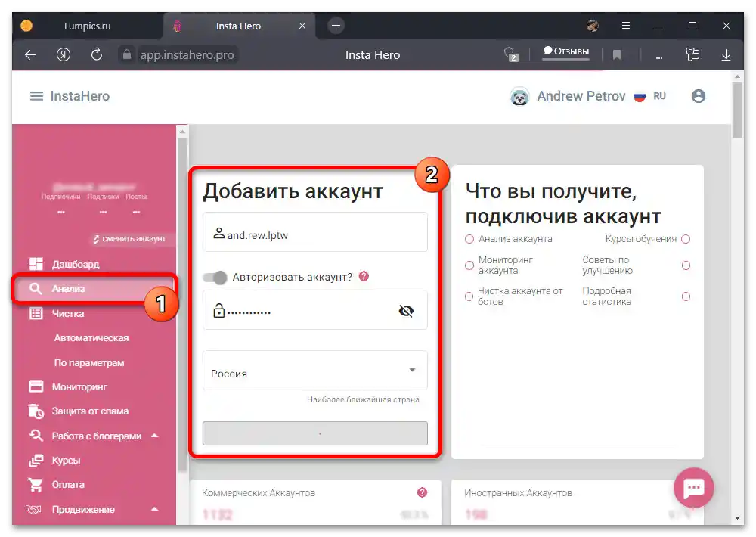Open the Отзывы panel in the browser bar

click(x=565, y=51)
